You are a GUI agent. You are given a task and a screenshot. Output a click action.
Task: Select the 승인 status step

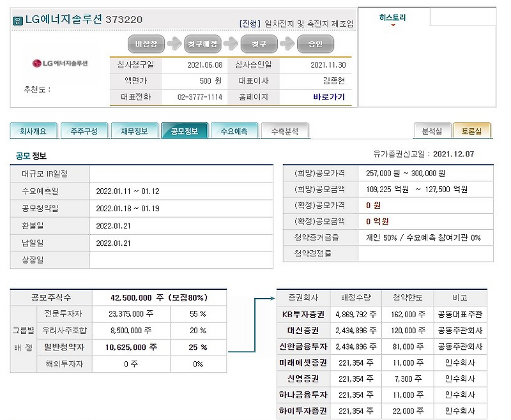[x=316, y=43]
